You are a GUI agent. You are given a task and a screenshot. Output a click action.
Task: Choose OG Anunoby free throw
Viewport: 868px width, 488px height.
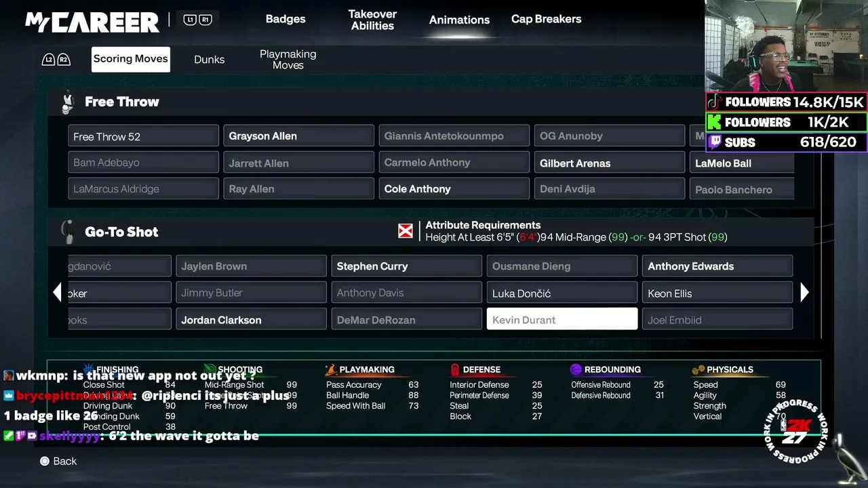click(609, 136)
